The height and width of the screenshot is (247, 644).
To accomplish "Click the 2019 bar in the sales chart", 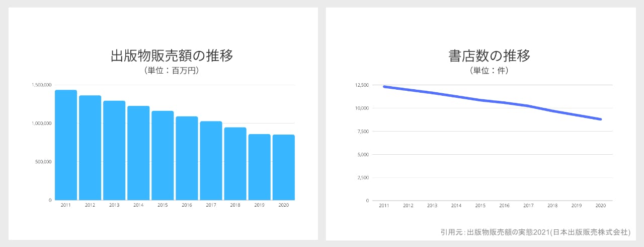I will (x=259, y=167).
